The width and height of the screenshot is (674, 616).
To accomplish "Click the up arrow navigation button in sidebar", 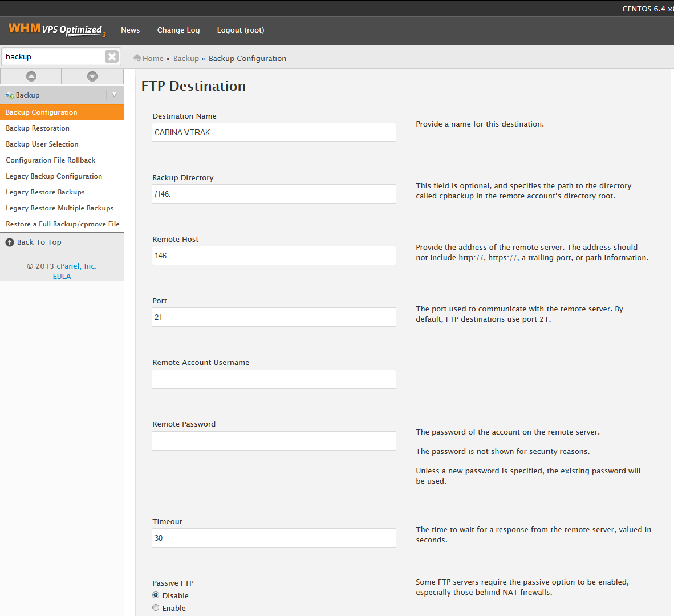I will coord(31,76).
